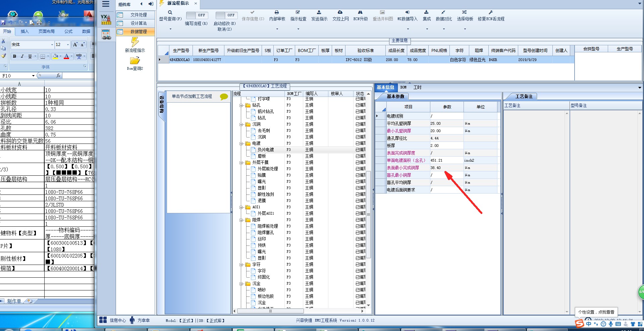Select the 基本信息 tab
The width and height of the screenshot is (644, 331).
(x=385, y=88)
